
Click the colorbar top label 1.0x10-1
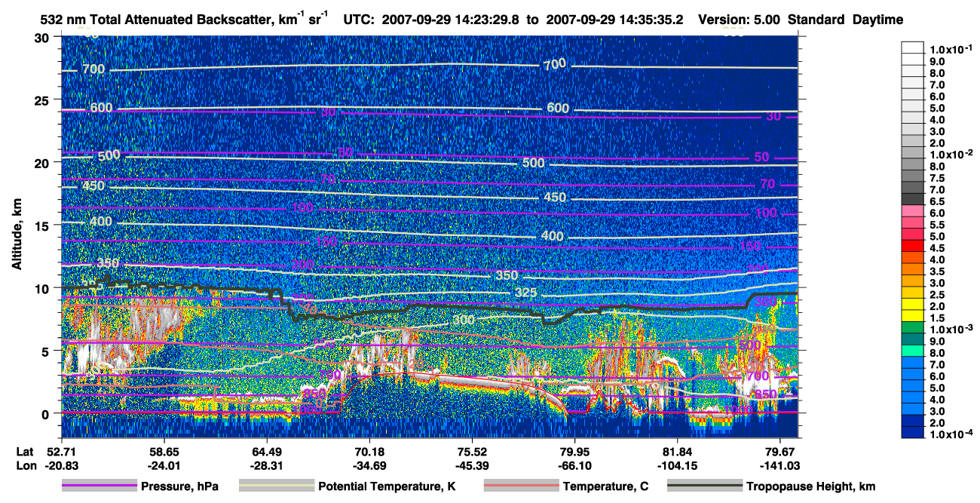952,49
